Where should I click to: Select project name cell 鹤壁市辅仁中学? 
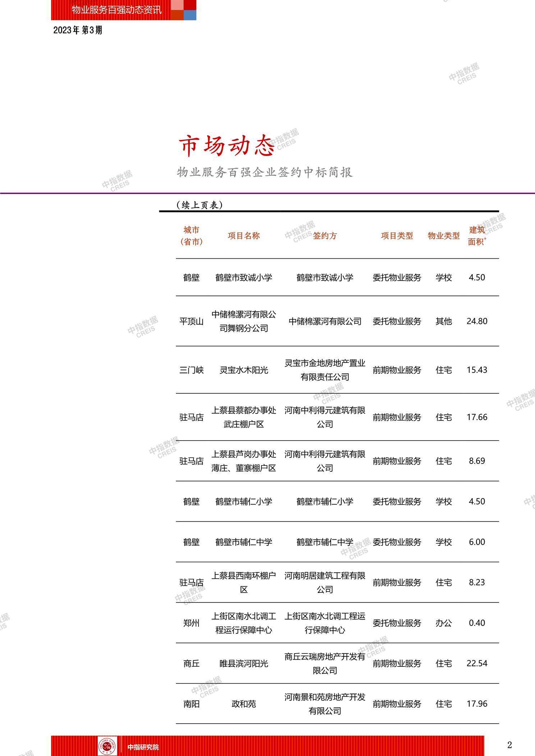(244, 542)
